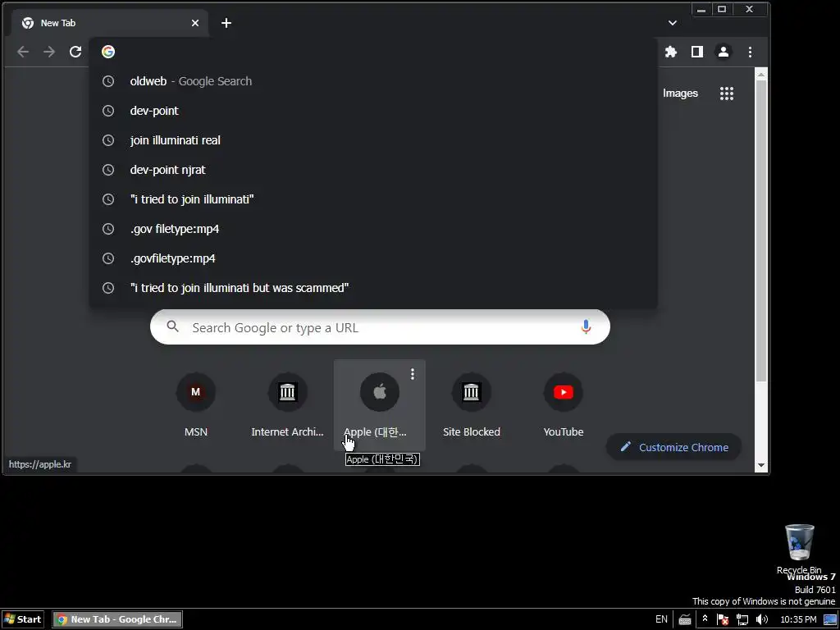Open the YouTube shortcut tile
Viewport: 840px width, 630px height.
tap(563, 405)
